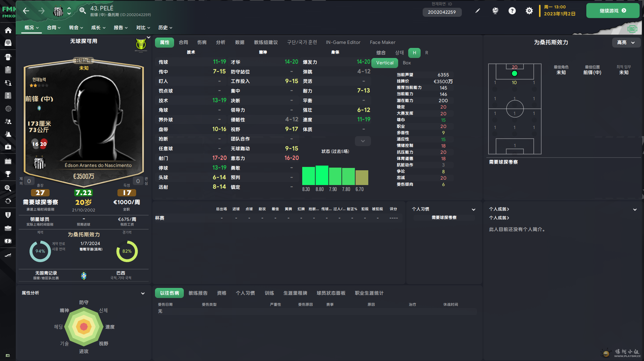Click the 继续游戏 continue button
The image size is (644, 361).
612,11
